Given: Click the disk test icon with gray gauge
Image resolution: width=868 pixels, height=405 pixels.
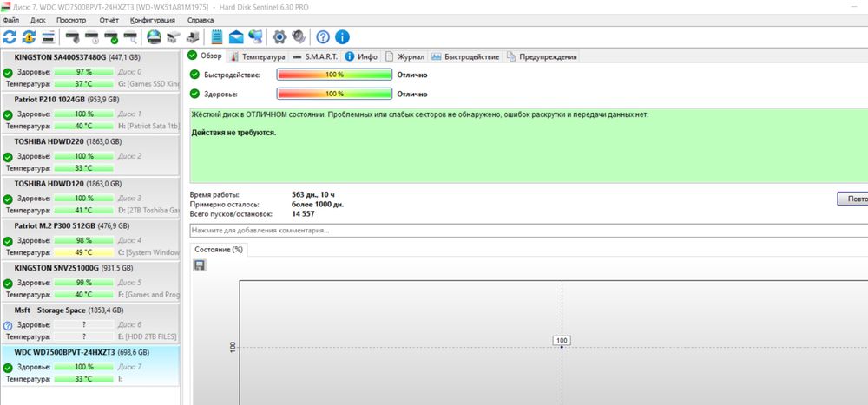Looking at the screenshot, I should point(73,37).
